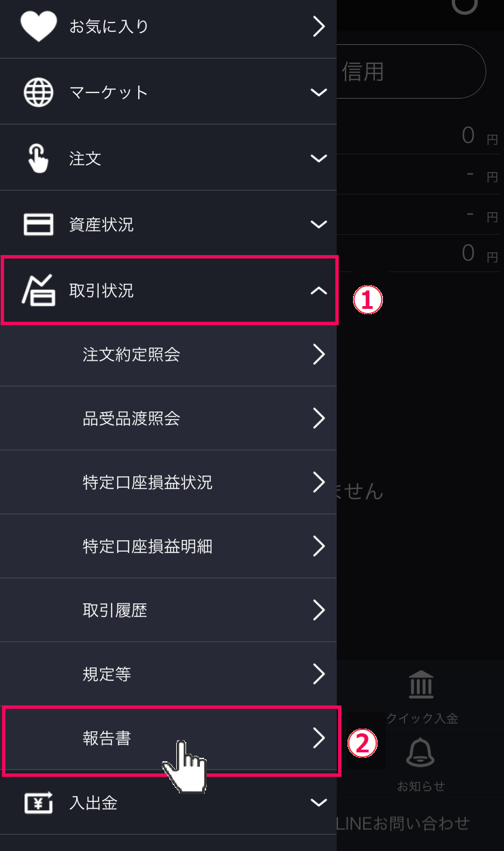Click the yen 入出金 icon
This screenshot has height=851, width=504.
(39, 803)
